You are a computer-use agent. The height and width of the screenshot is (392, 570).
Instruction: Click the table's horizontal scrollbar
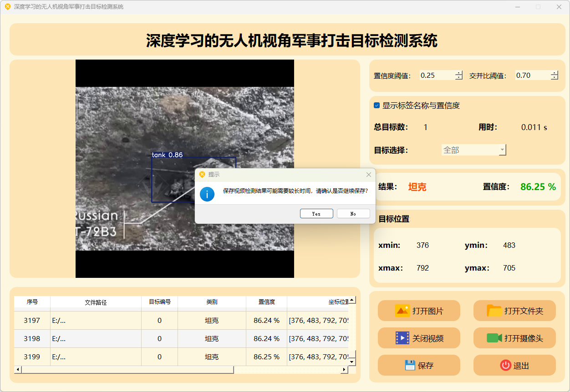[127, 370]
